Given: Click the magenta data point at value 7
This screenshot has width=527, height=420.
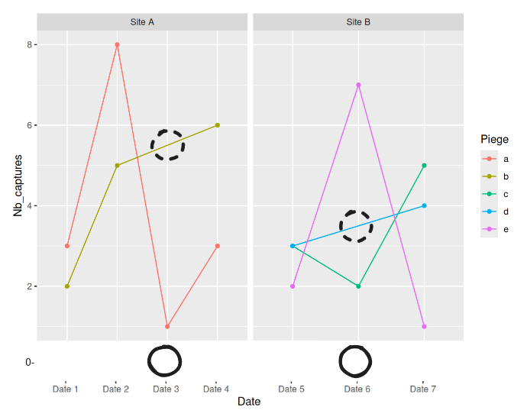Looking at the screenshot, I should click(358, 85).
